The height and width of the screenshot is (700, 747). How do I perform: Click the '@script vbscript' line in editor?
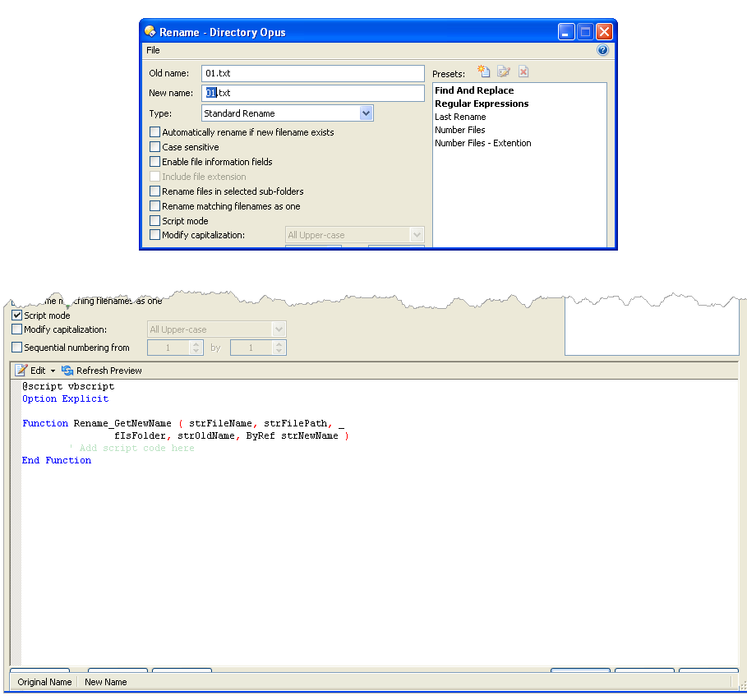(x=68, y=386)
